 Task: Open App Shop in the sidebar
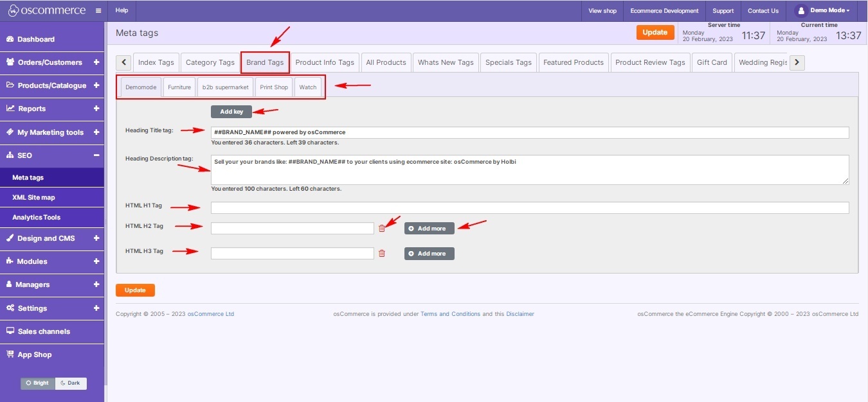[x=34, y=354]
